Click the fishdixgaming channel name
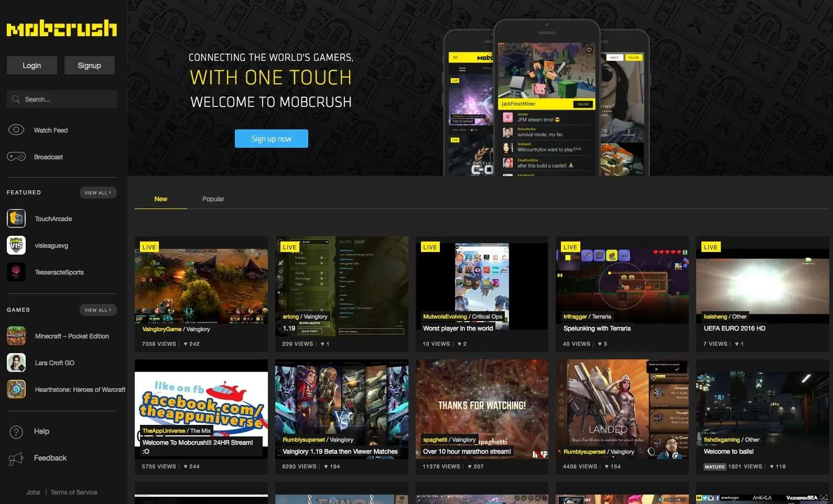 pos(722,440)
